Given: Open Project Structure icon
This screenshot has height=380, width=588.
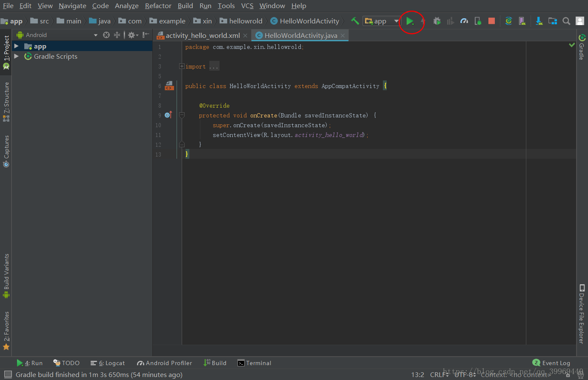Looking at the screenshot, I should 553,21.
